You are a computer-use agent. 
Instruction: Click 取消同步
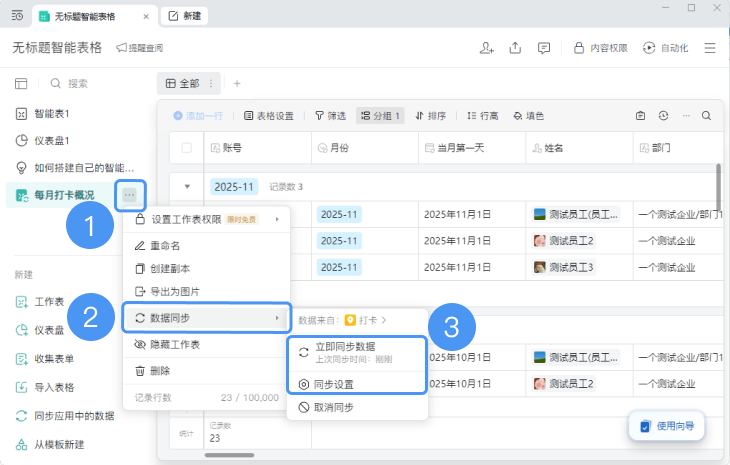pyautogui.click(x=357, y=407)
